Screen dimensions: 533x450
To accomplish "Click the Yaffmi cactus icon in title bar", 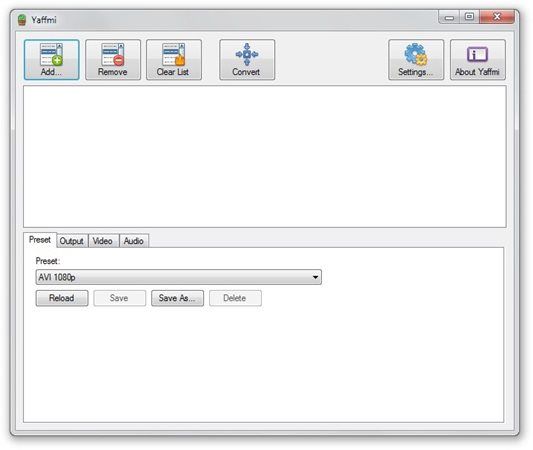I will [x=22, y=20].
